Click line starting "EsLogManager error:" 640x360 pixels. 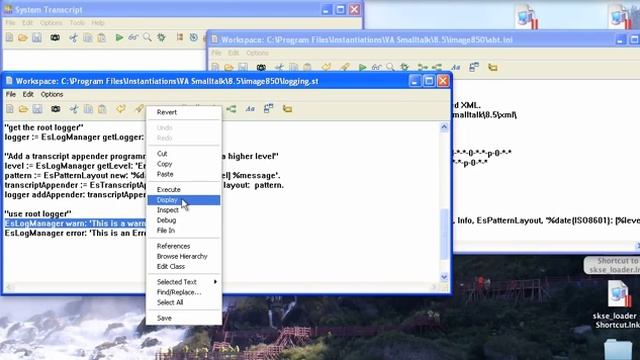pos(75,233)
